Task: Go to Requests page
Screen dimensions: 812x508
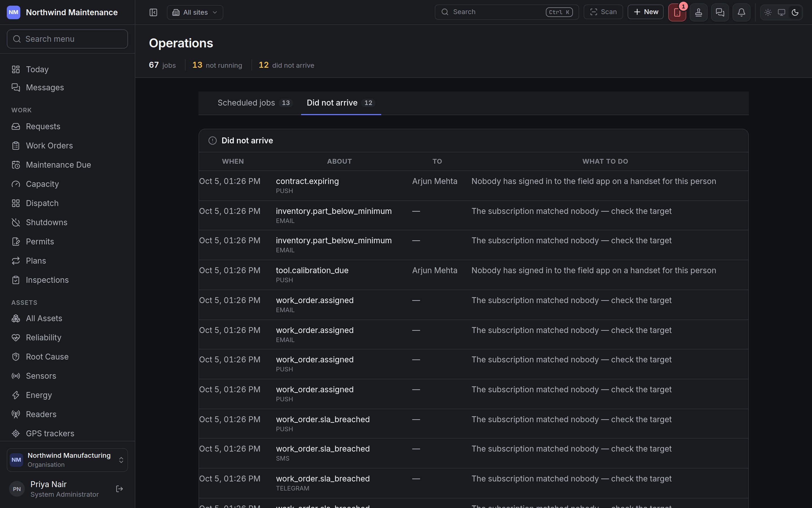Action: 67,127
